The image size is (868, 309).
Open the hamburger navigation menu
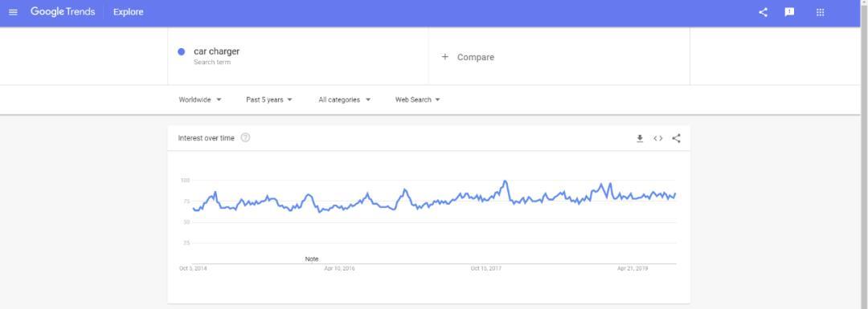(x=14, y=12)
